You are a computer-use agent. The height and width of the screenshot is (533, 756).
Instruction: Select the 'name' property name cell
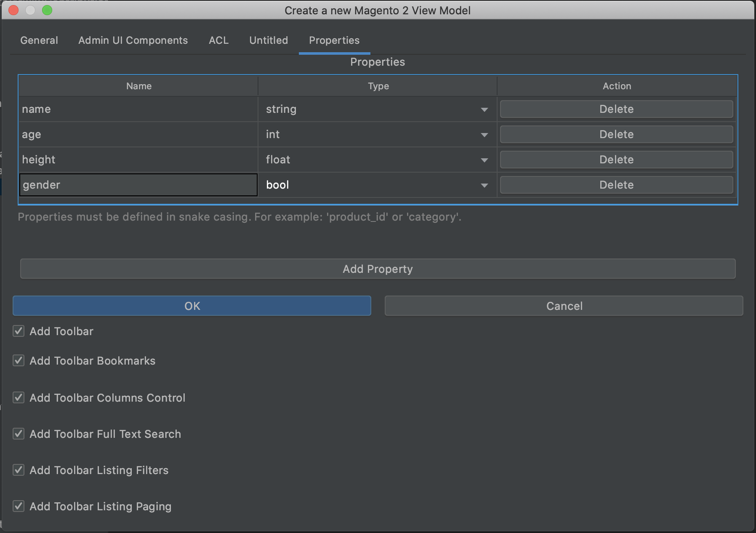coord(138,109)
